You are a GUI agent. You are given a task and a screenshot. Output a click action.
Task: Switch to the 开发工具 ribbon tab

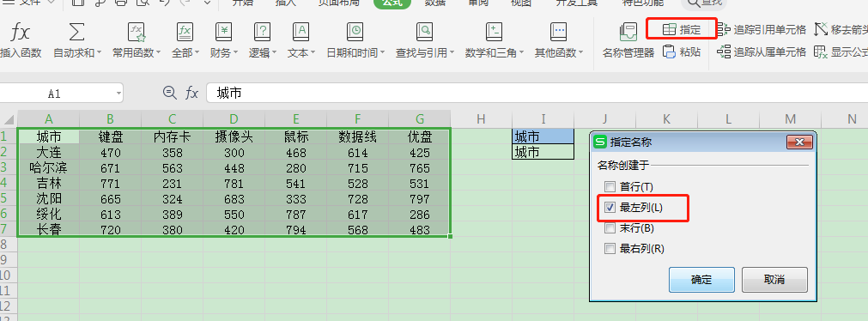coord(577,3)
